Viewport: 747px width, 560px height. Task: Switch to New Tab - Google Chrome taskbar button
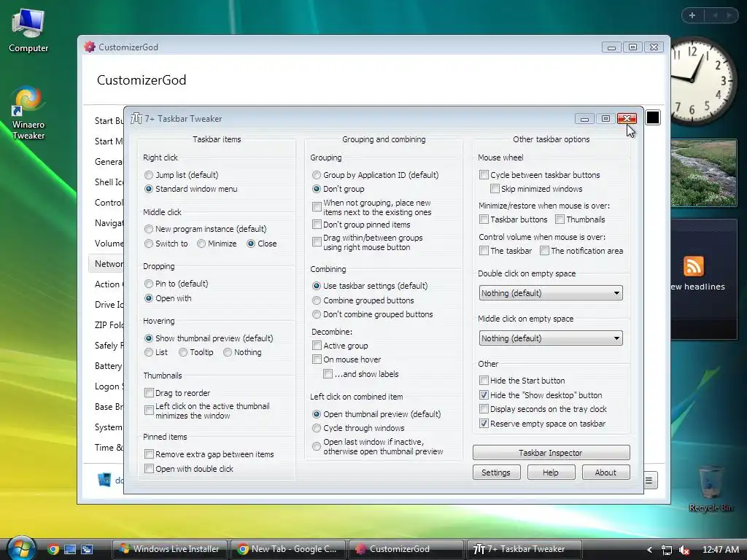[x=287, y=549]
